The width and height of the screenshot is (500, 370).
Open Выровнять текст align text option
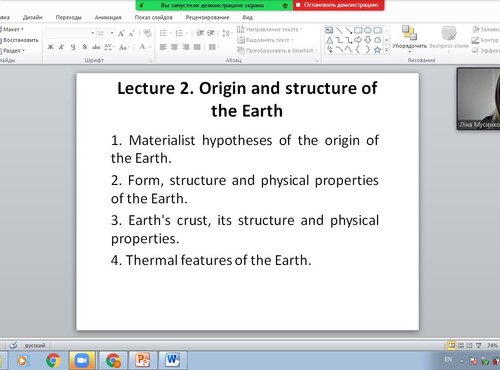(x=265, y=40)
